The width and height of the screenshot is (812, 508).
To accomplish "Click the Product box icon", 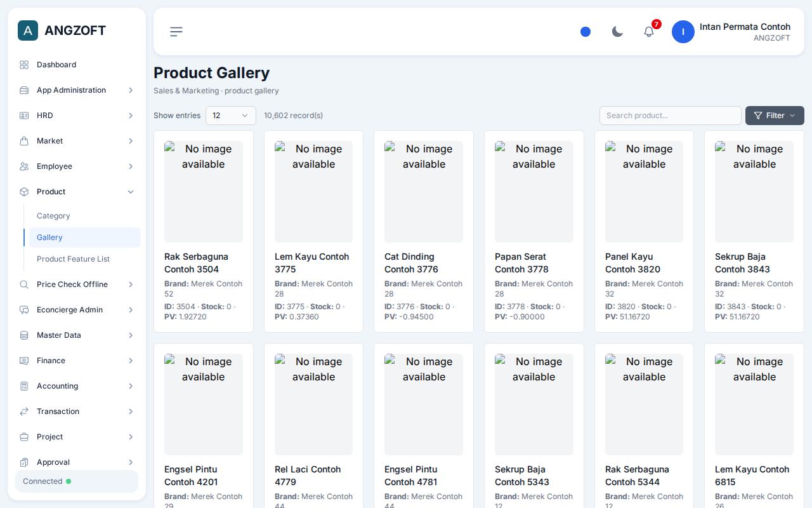I will point(24,192).
